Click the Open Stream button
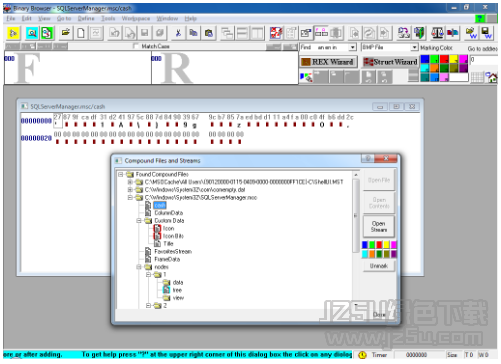Viewport: 501px width, 364px height. [x=379, y=226]
